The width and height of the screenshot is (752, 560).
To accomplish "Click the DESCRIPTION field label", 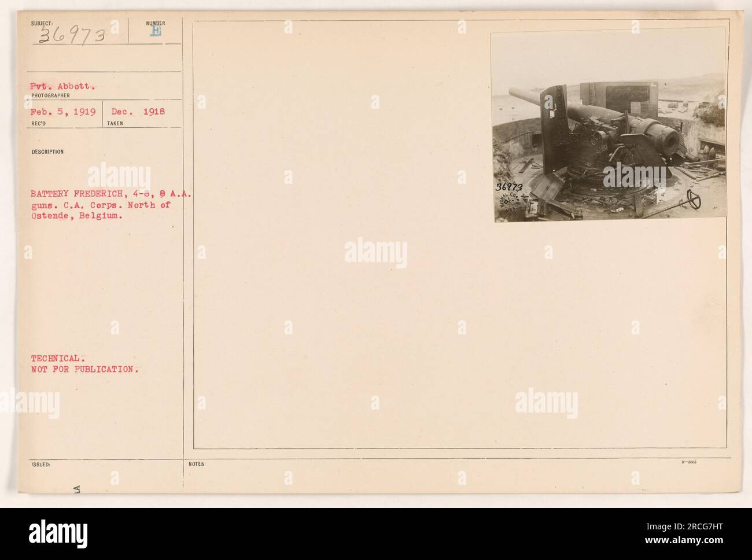I will click(x=48, y=152).
